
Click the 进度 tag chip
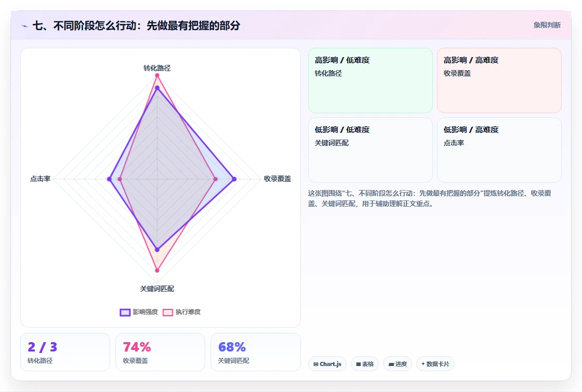(398, 364)
